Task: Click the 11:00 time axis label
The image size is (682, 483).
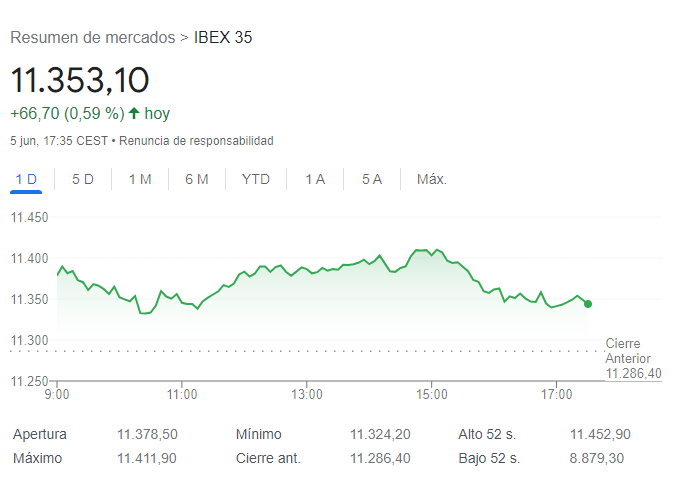Action: pyautogui.click(x=182, y=394)
